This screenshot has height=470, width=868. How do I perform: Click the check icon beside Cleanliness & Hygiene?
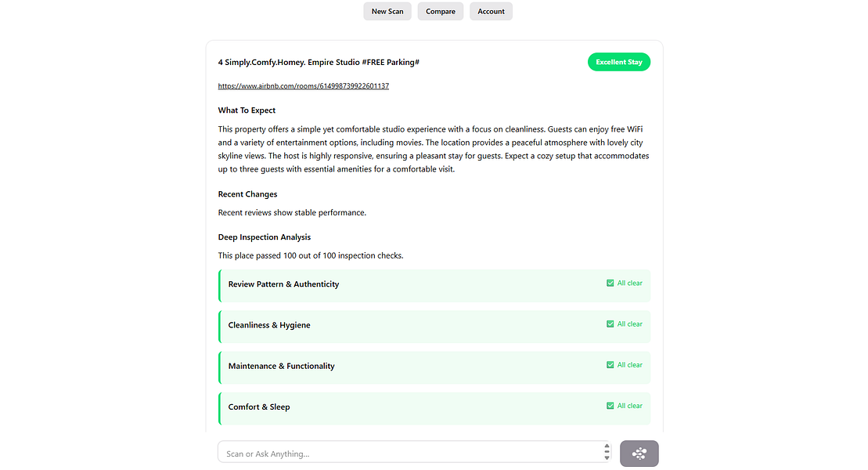[610, 324]
